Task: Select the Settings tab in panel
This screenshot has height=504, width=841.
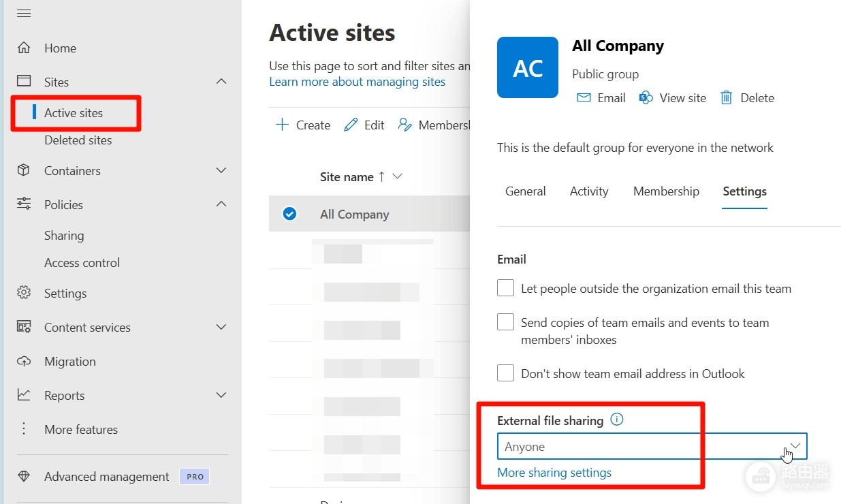Action: tap(744, 191)
